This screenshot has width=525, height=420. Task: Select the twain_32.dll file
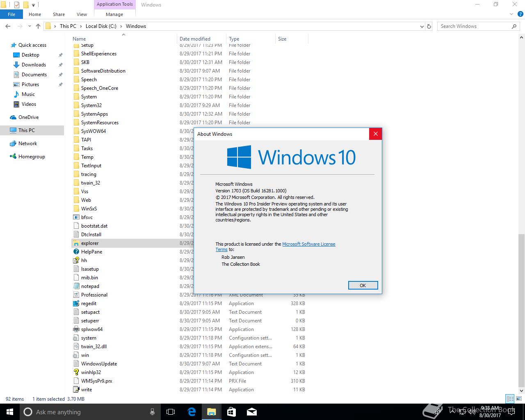point(94,347)
